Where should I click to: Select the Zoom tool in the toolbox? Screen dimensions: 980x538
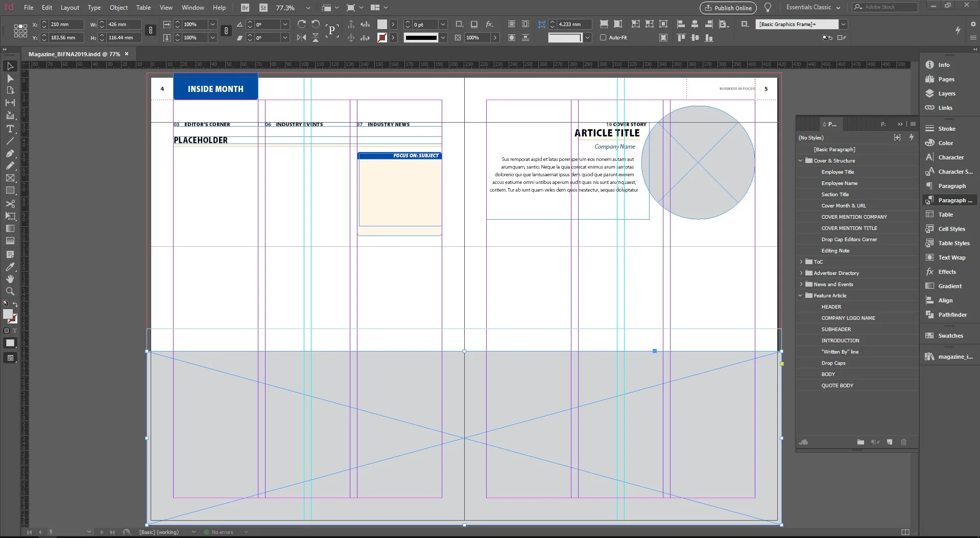point(10,291)
